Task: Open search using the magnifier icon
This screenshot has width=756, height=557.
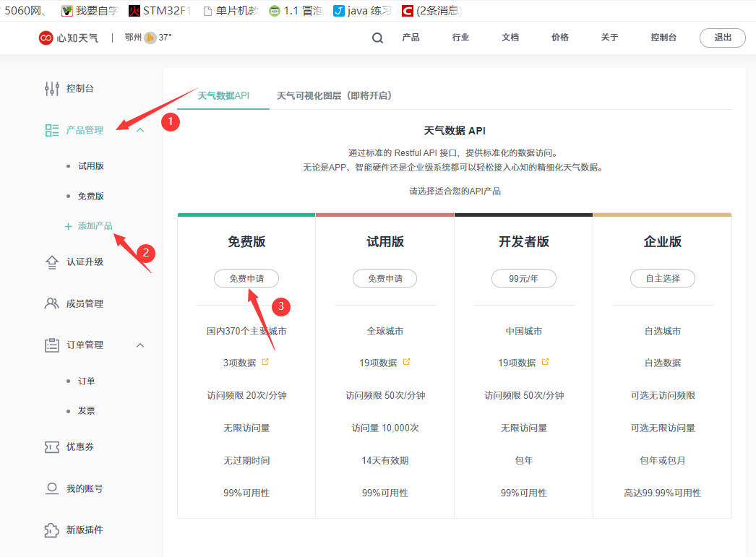Action: [377, 38]
